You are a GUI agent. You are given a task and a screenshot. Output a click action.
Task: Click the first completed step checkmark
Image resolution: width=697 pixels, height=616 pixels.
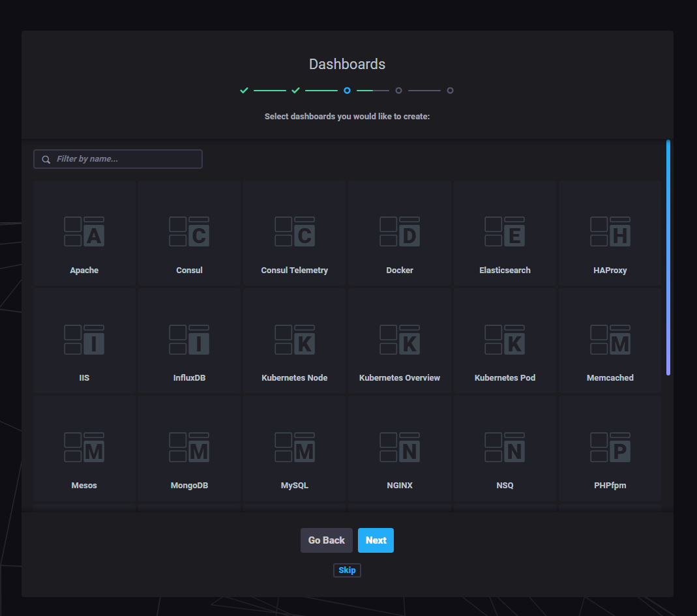244,90
